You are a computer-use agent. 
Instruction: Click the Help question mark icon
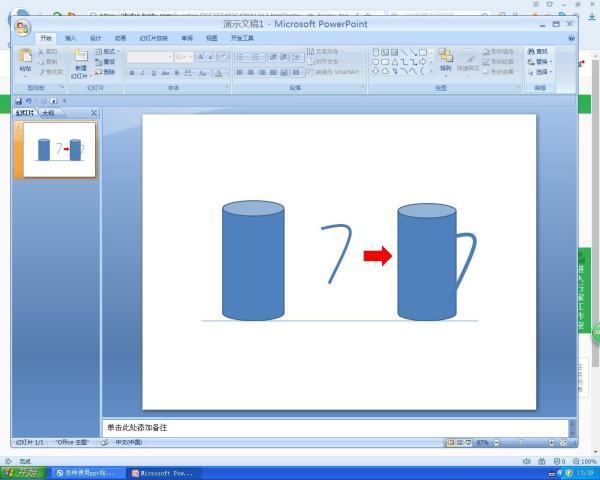click(x=571, y=38)
